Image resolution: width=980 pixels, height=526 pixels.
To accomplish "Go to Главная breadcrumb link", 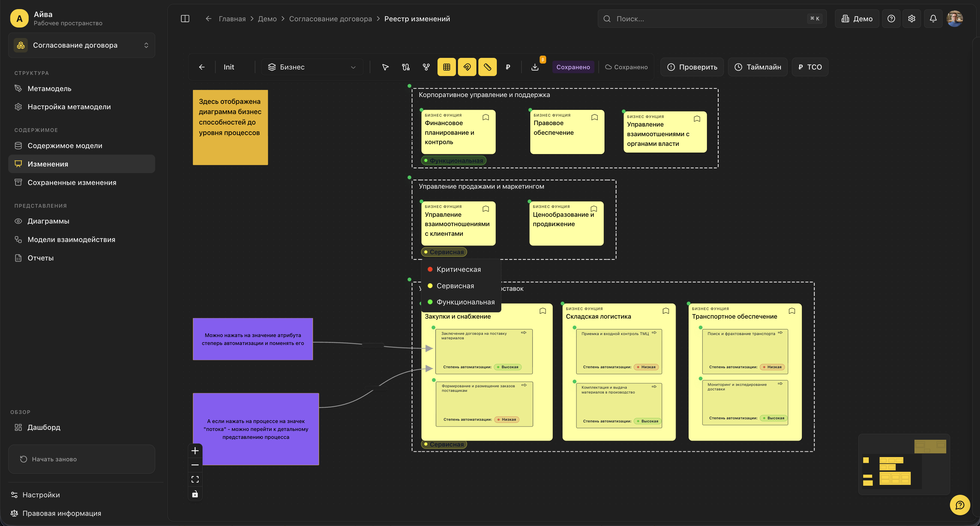I will point(232,19).
